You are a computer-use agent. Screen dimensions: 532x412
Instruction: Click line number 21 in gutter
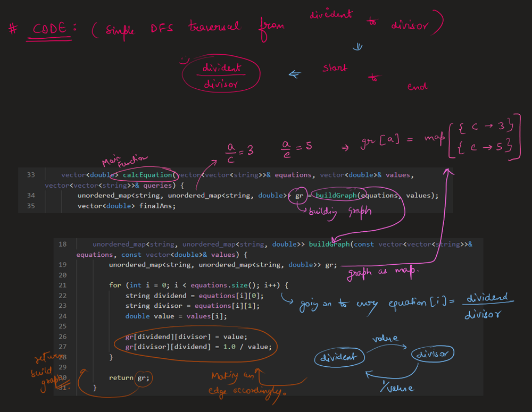click(62, 285)
